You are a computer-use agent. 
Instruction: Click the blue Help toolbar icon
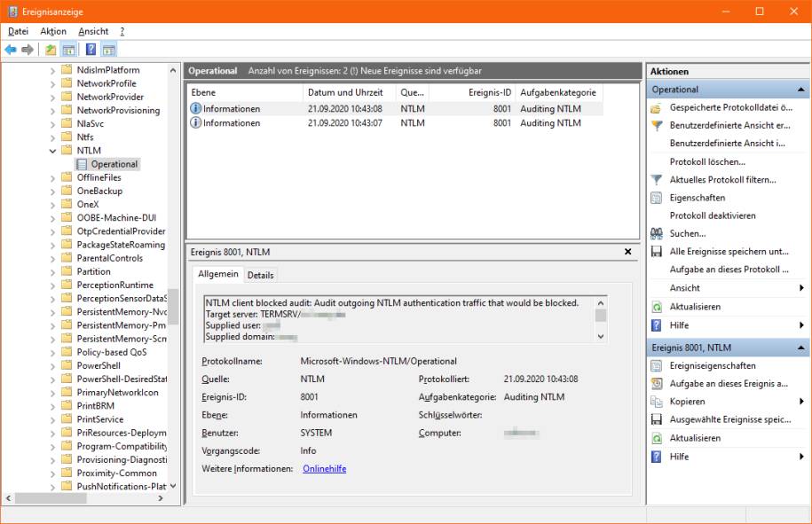click(x=91, y=50)
